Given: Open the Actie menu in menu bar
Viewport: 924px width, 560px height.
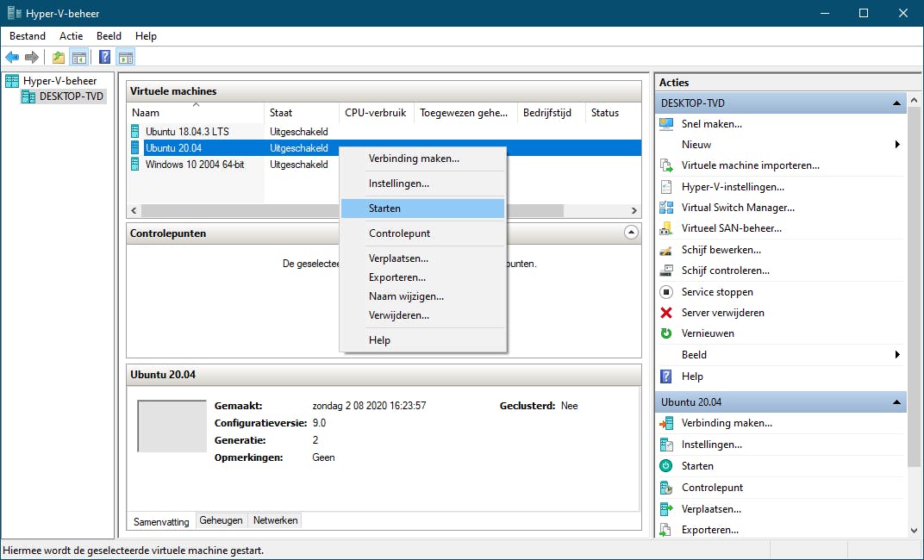Looking at the screenshot, I should click(72, 36).
